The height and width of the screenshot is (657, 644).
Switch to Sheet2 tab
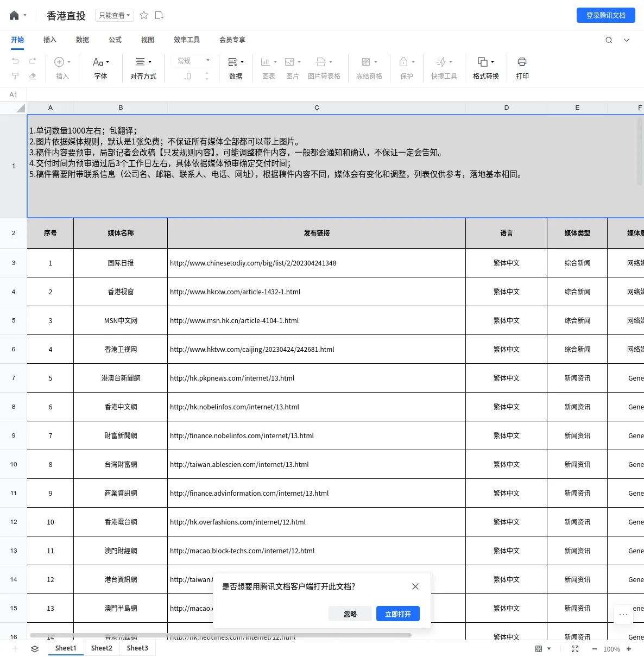(102, 648)
